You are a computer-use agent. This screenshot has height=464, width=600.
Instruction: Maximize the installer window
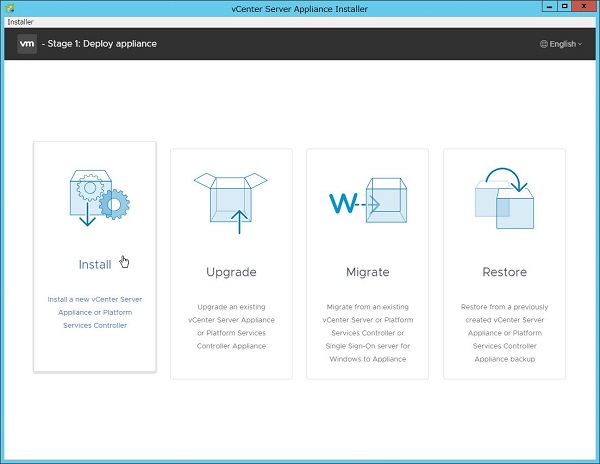click(565, 6)
